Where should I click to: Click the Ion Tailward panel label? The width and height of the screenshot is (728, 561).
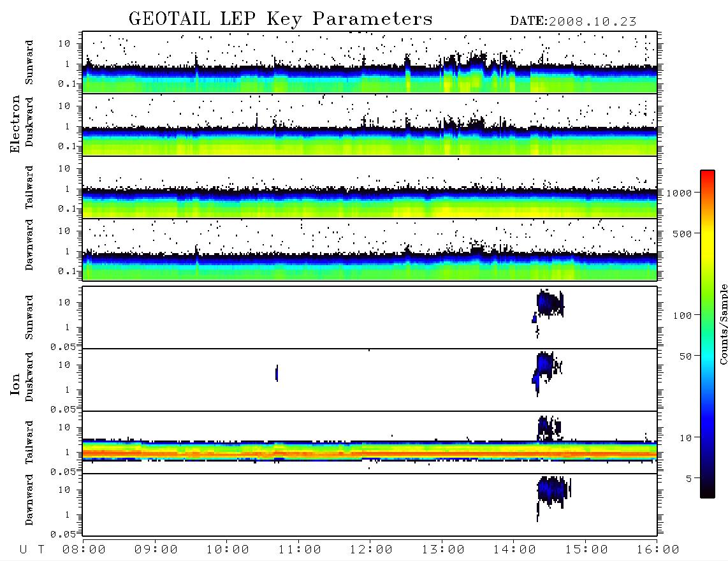point(29,442)
